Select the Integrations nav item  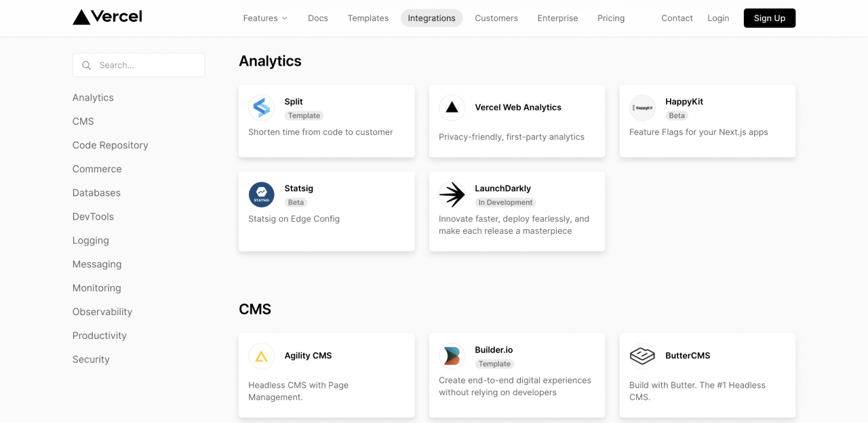pos(432,18)
